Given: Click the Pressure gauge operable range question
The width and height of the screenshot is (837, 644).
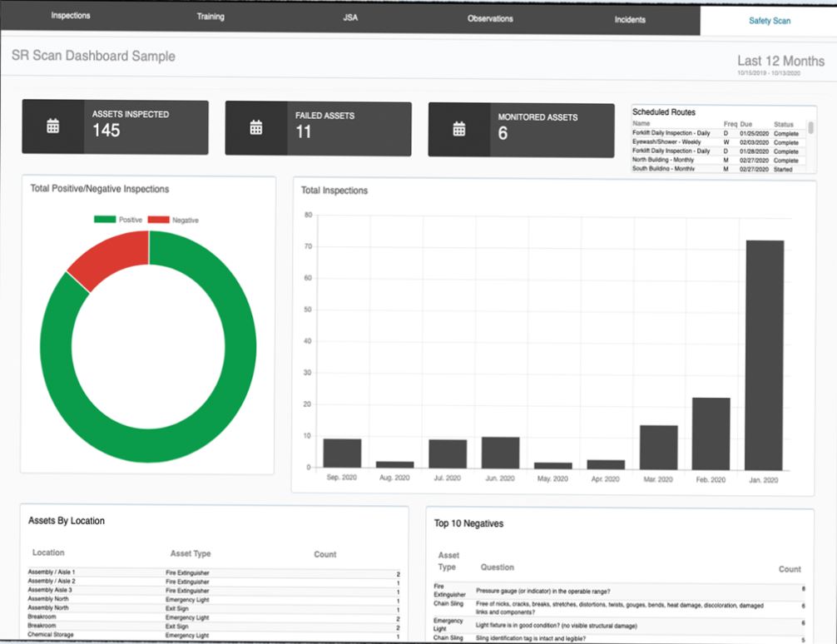Looking at the screenshot, I should point(542,591).
